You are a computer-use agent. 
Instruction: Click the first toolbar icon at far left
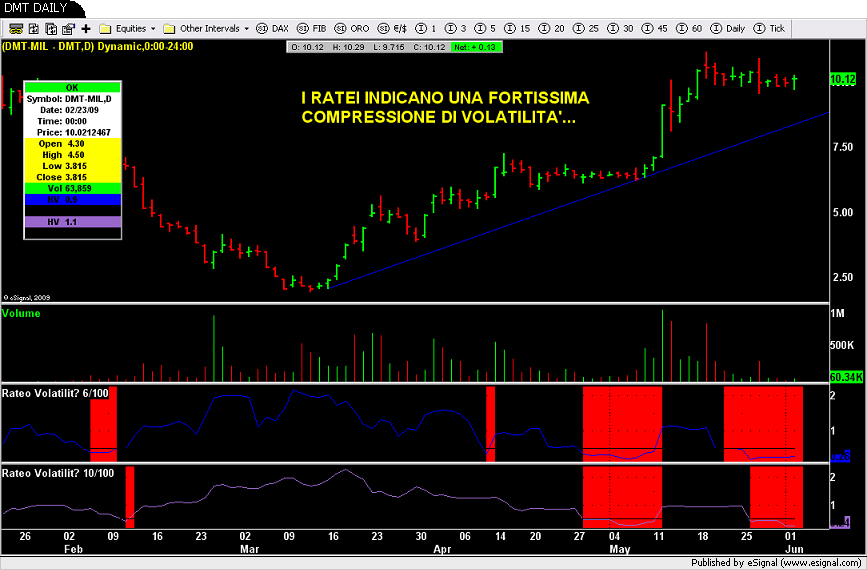(10, 28)
